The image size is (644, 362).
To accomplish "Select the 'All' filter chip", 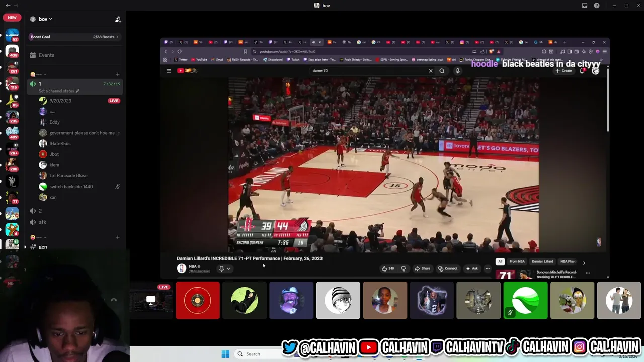I will pyautogui.click(x=500, y=261).
